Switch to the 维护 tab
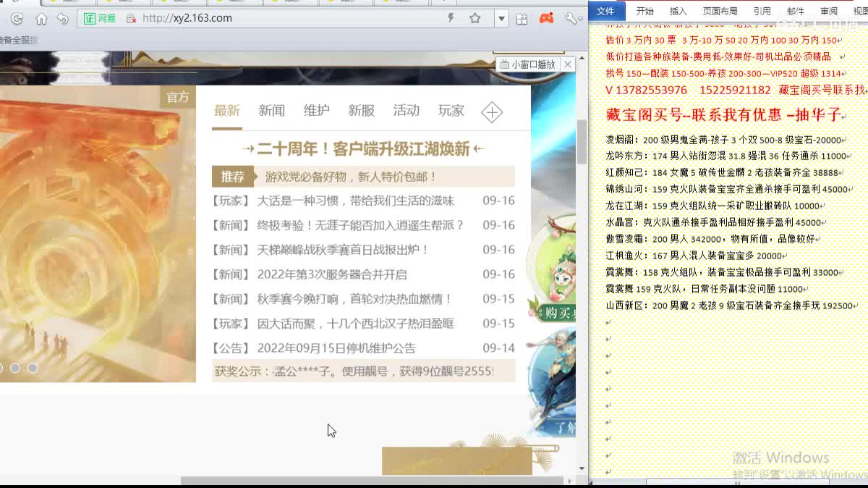Viewport: 868px width, 488px height. coord(316,110)
